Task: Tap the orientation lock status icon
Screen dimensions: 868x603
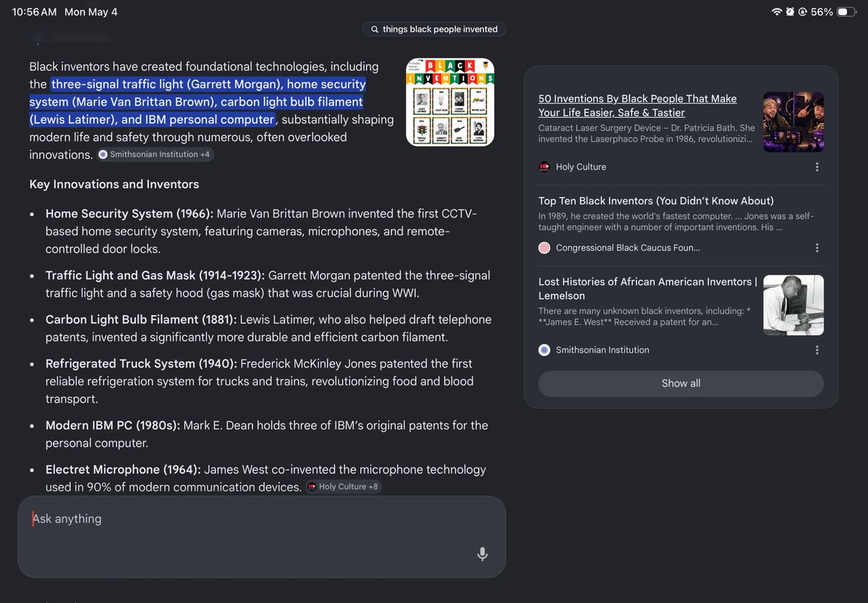Action: (x=802, y=12)
